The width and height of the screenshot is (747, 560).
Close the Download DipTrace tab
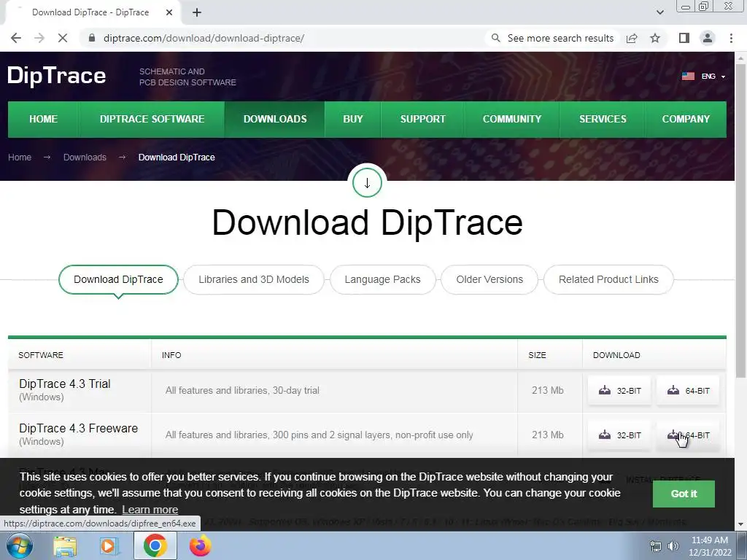(x=169, y=12)
